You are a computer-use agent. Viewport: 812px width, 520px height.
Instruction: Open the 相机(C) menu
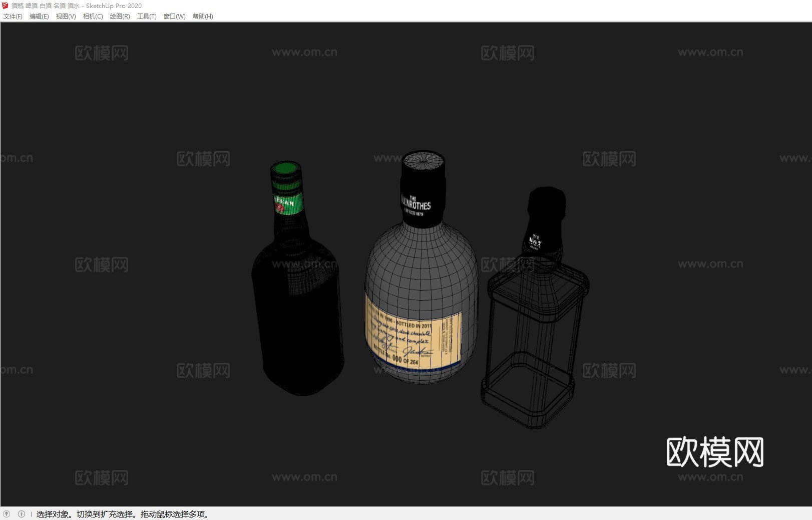pos(93,17)
